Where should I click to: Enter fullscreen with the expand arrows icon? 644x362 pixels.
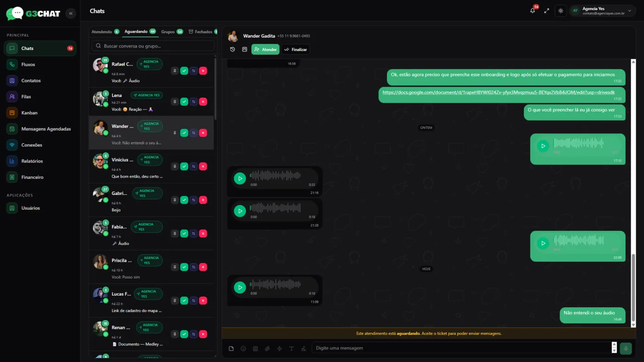point(546,11)
